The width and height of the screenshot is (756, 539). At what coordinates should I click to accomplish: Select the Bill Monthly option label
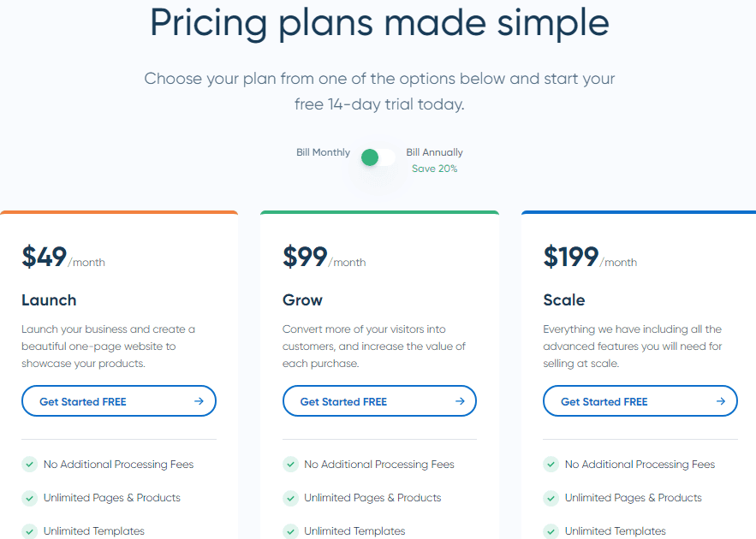point(323,152)
